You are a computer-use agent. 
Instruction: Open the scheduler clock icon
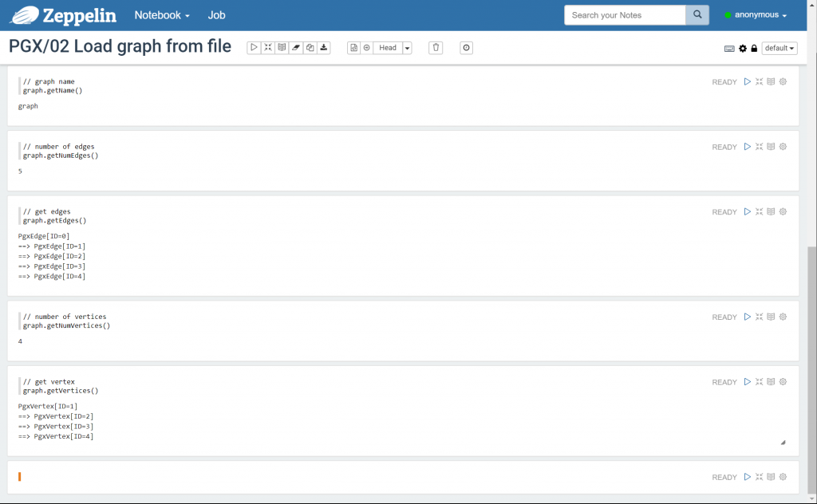click(467, 48)
